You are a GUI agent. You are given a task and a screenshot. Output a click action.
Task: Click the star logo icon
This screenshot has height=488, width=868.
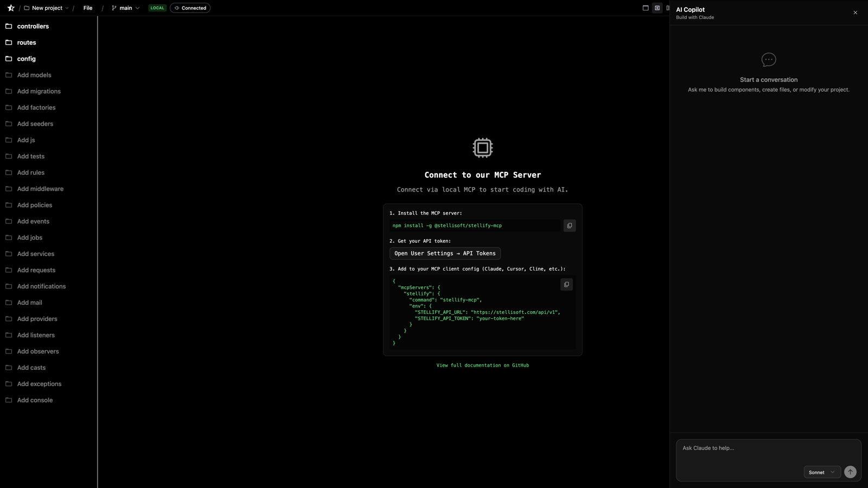[x=10, y=8]
